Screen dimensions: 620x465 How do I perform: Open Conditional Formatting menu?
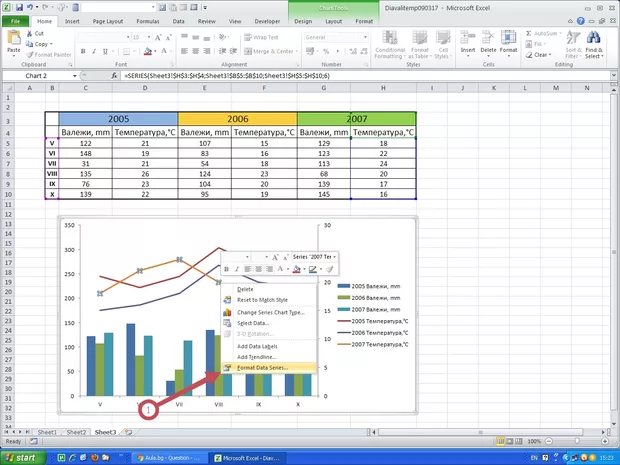(390, 45)
